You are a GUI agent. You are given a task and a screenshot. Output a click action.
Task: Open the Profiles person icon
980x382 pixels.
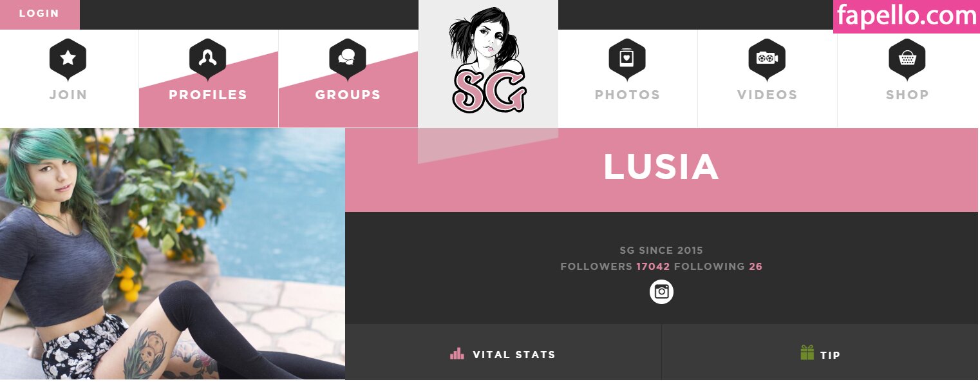[x=207, y=59]
